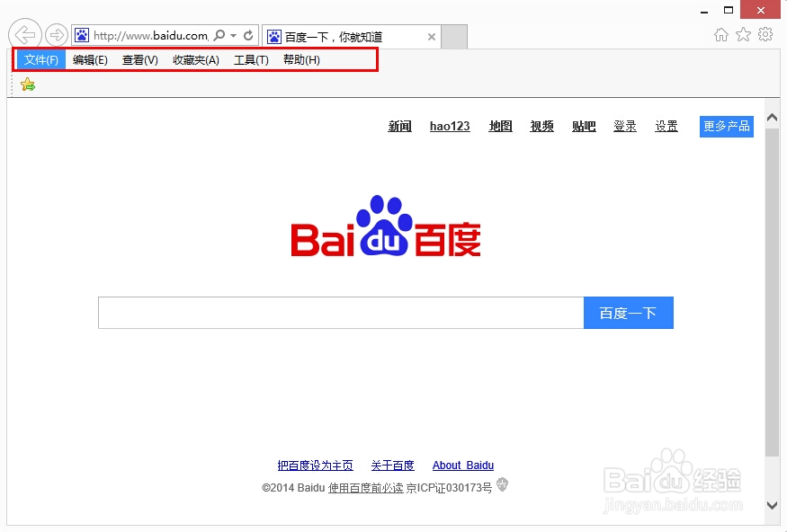Open the 工具(T) menu

pyautogui.click(x=251, y=60)
